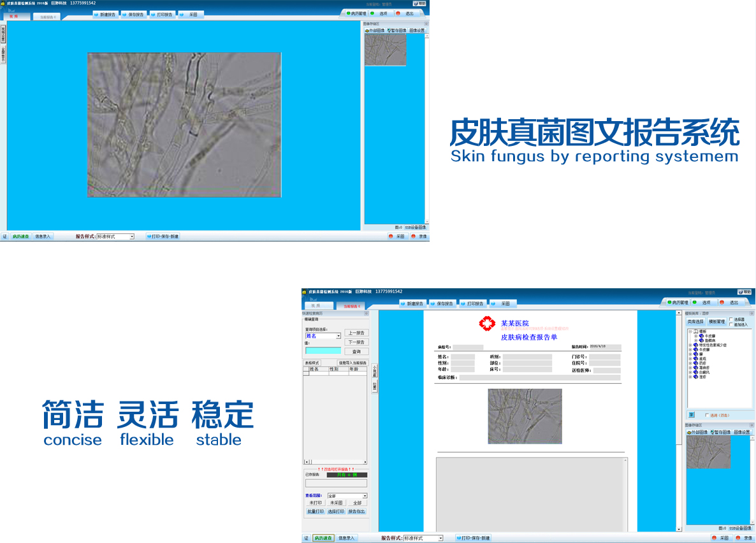Screen dimensions: 756x543
Task: Click 打印报告 in the upper window toolbar
Action: pyautogui.click(x=162, y=14)
